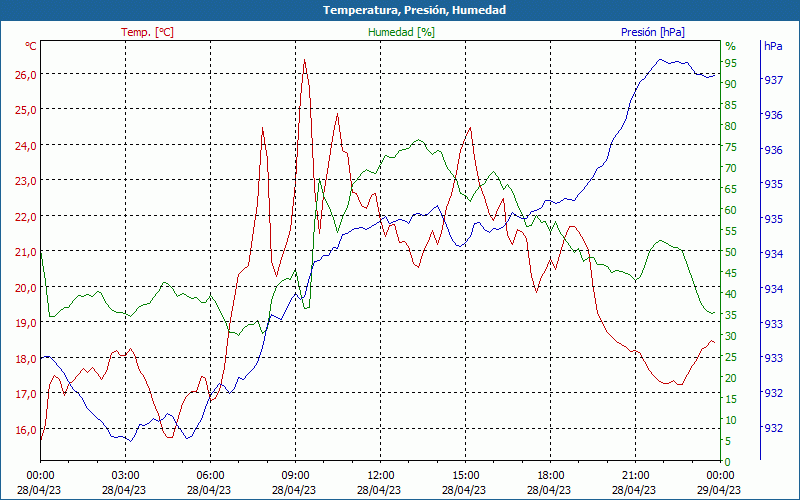Select the 65 humidity axis tick
Viewport: 800px width, 500px height.
tap(731, 189)
